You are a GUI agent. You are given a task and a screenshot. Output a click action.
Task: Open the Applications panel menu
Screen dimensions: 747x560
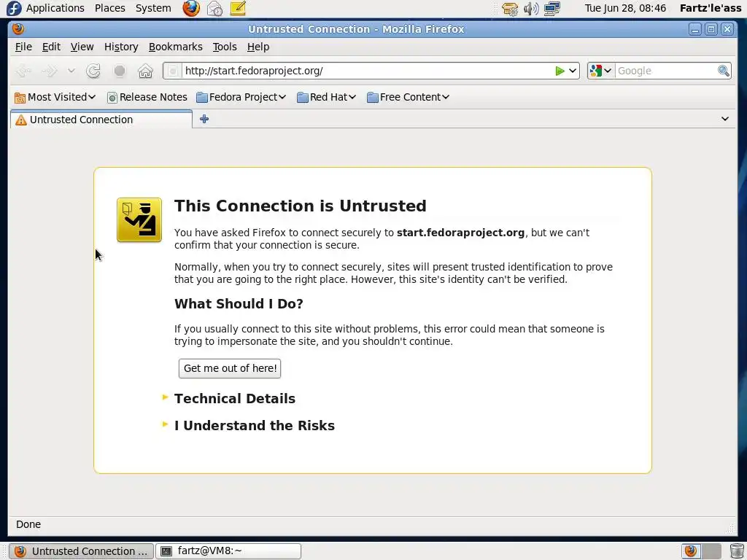click(55, 8)
